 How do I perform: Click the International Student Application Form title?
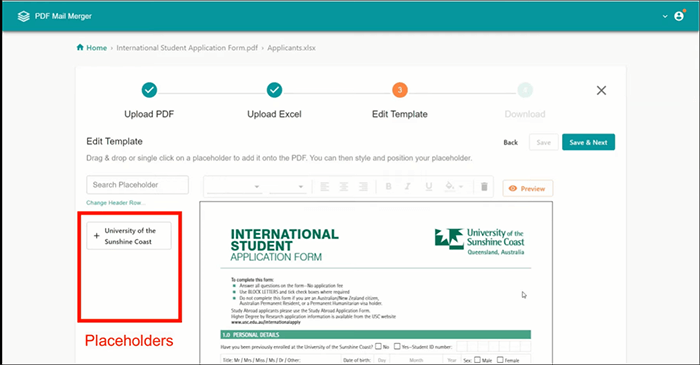284,245
